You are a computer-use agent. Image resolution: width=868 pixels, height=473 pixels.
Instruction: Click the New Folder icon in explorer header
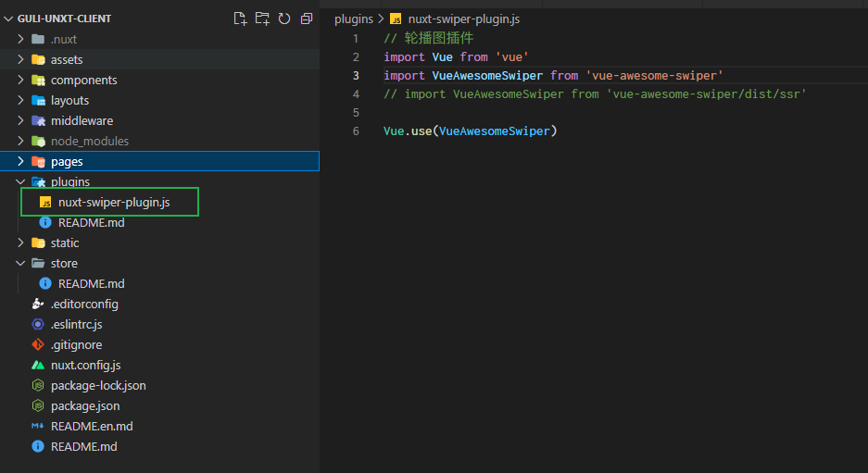(x=262, y=19)
